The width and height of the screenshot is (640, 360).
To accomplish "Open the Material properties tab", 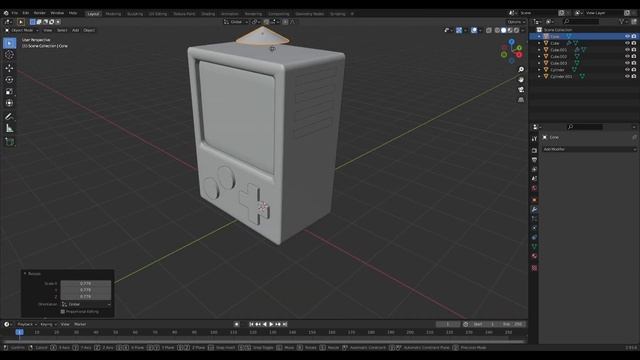I will click(x=534, y=256).
